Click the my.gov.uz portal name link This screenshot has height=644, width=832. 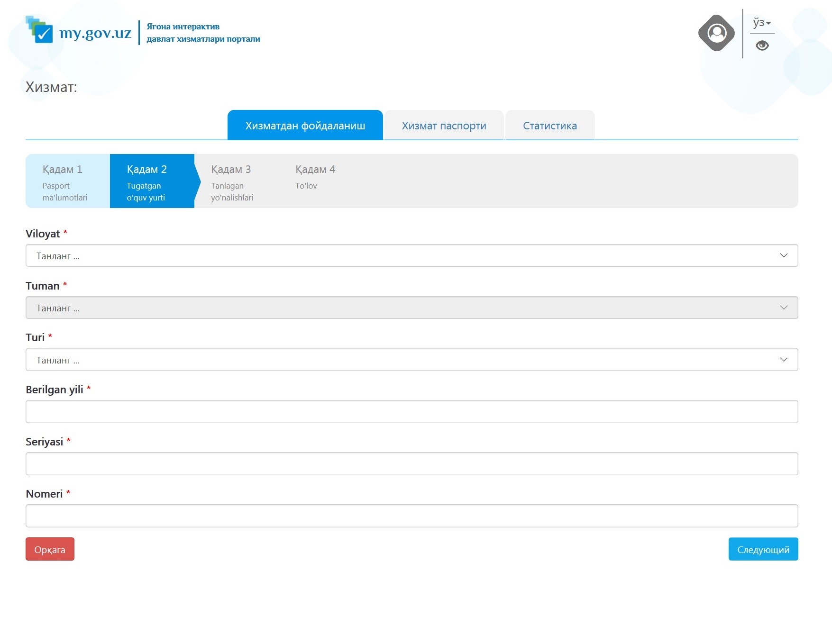95,33
